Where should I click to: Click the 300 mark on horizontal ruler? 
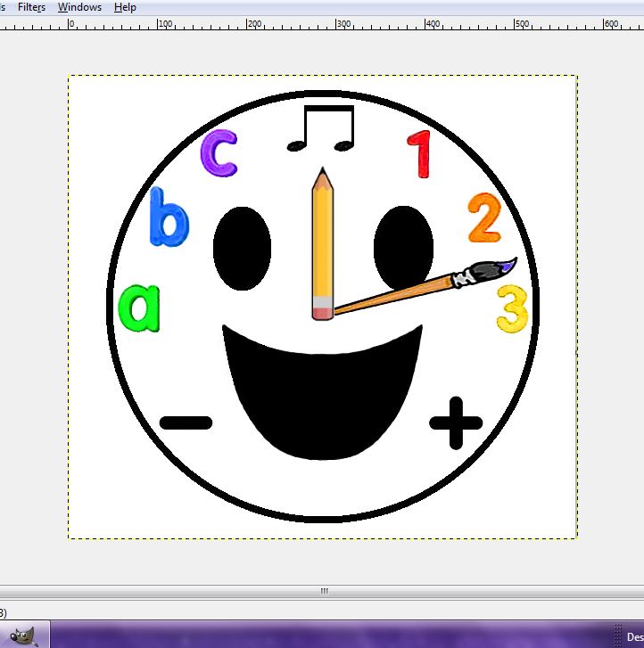[x=343, y=24]
